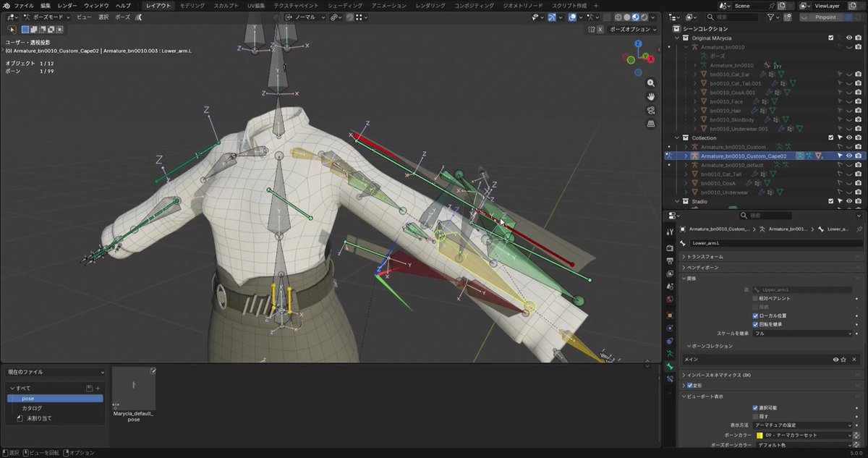The width and height of the screenshot is (868, 458).
Task: Toggle the 回転を継承 checkbox
Action: coord(756,324)
